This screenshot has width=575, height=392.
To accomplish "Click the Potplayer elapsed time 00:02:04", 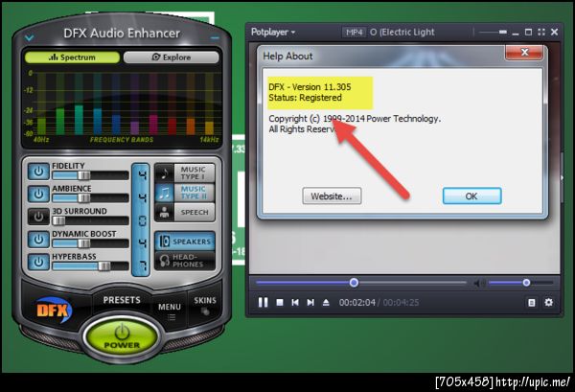I will point(357,303).
